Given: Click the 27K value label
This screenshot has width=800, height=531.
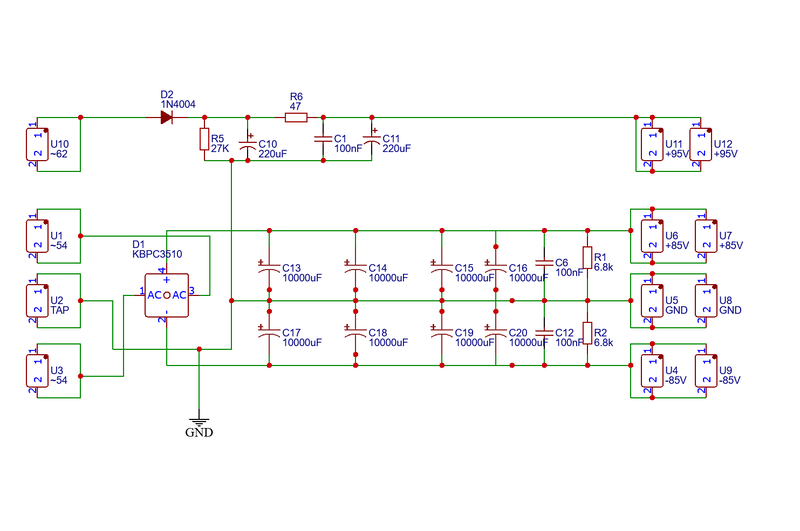Looking at the screenshot, I should [220, 148].
